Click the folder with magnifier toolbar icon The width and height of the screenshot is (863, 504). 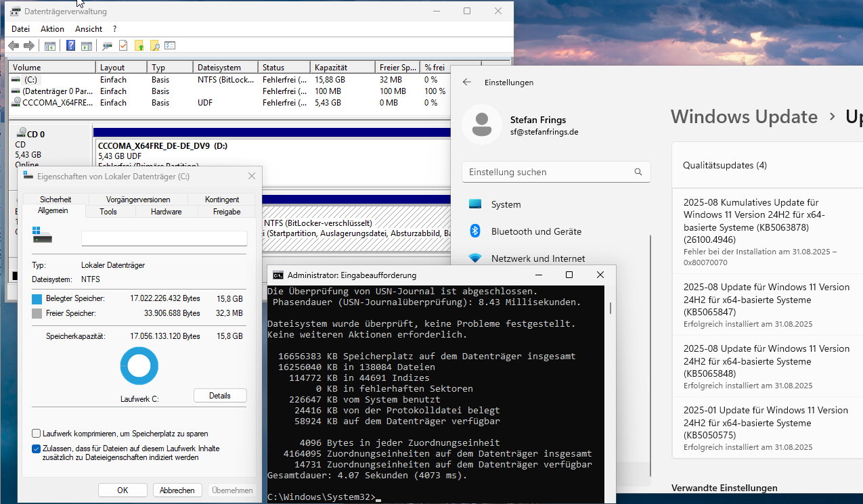point(154,46)
